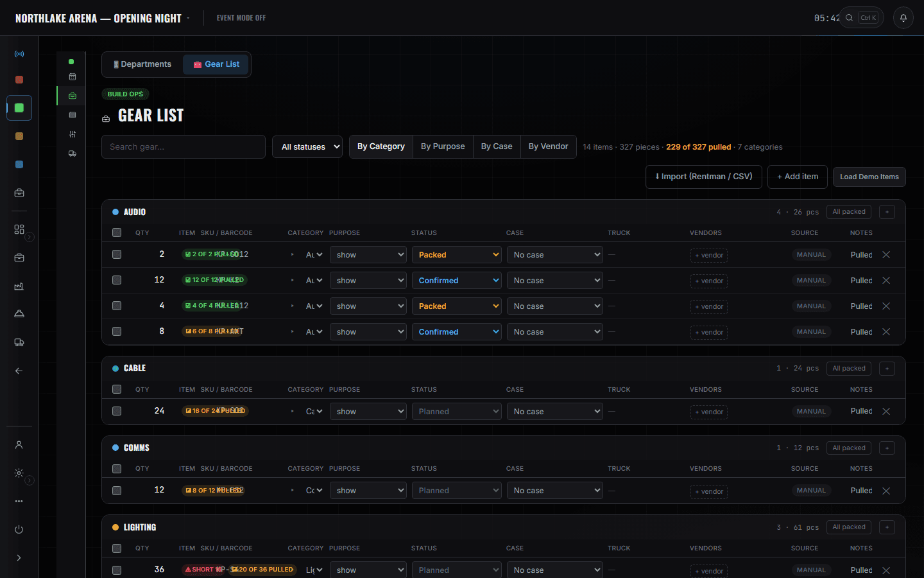
Task: Click the LIGHTING category orange color dot
Action: point(116,527)
